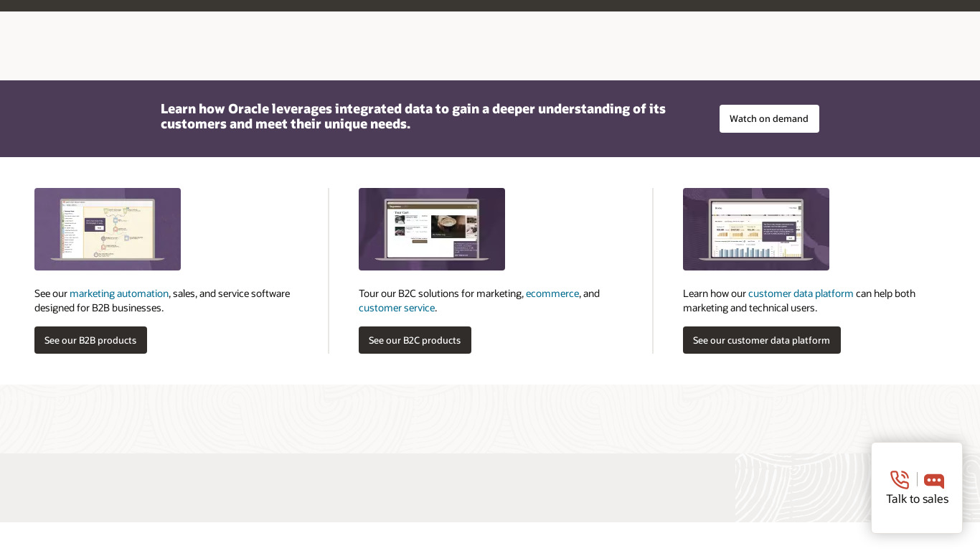Follow the customer service link
The height and width of the screenshot is (551, 980).
click(x=397, y=308)
